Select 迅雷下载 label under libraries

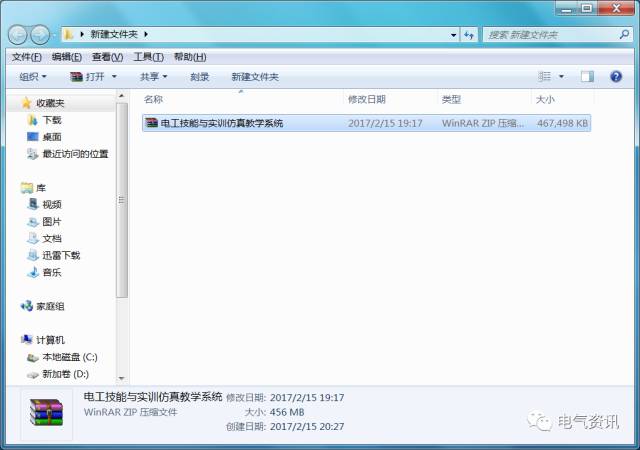coord(61,255)
